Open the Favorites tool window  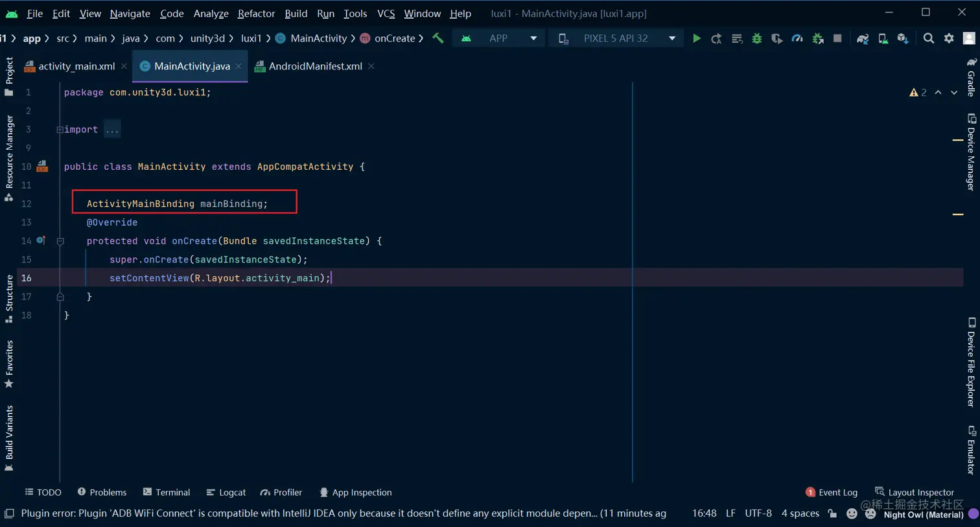(x=9, y=364)
